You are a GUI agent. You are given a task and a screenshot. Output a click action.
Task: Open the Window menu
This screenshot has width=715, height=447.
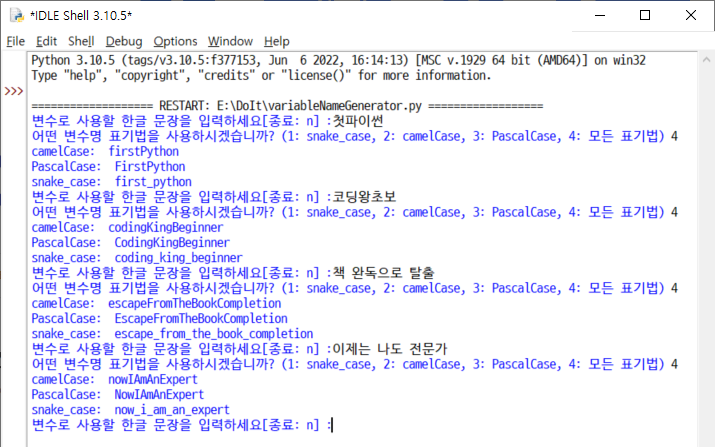point(230,42)
